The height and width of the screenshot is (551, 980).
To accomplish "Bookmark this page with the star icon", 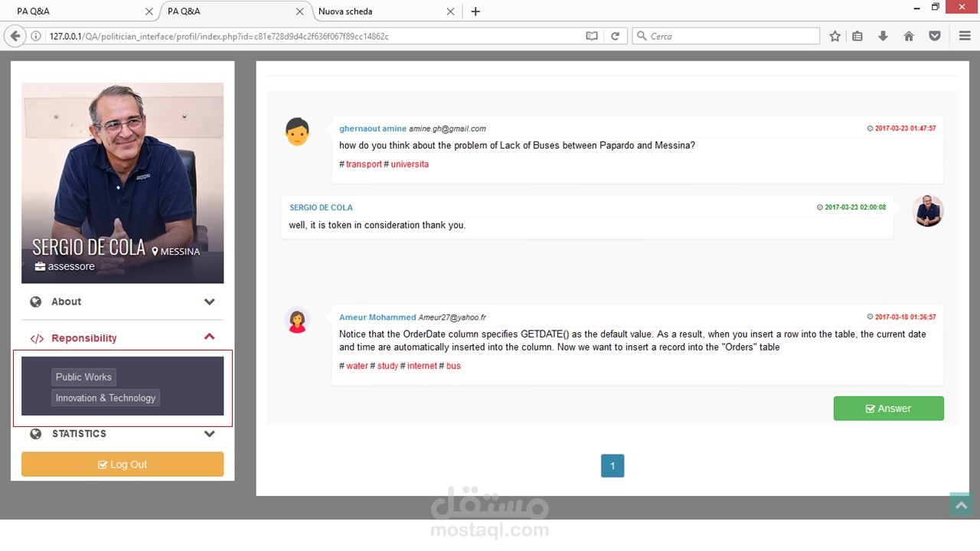I will click(x=835, y=36).
